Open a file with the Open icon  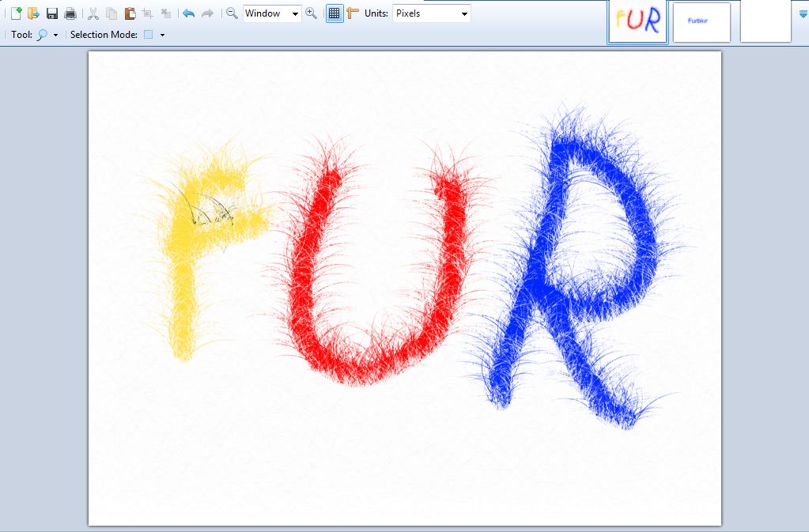coord(33,13)
